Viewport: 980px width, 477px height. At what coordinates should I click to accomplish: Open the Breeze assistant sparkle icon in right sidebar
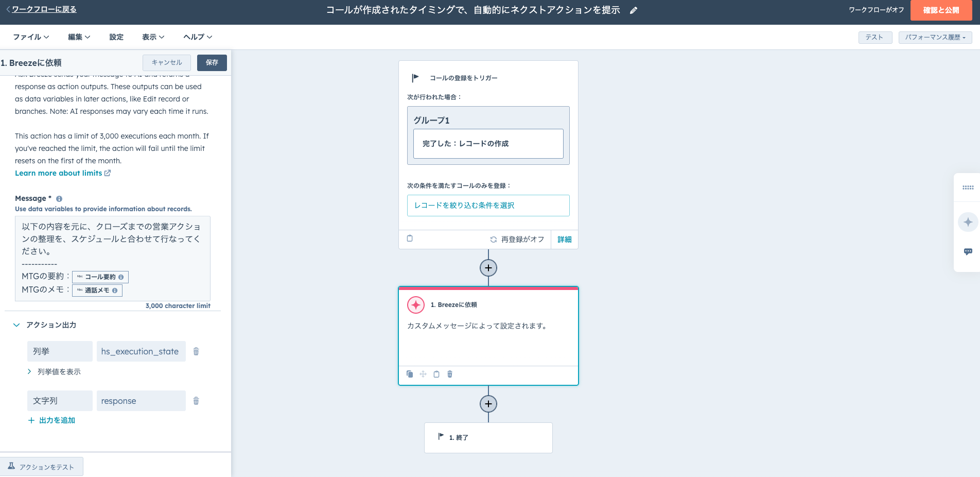(968, 222)
